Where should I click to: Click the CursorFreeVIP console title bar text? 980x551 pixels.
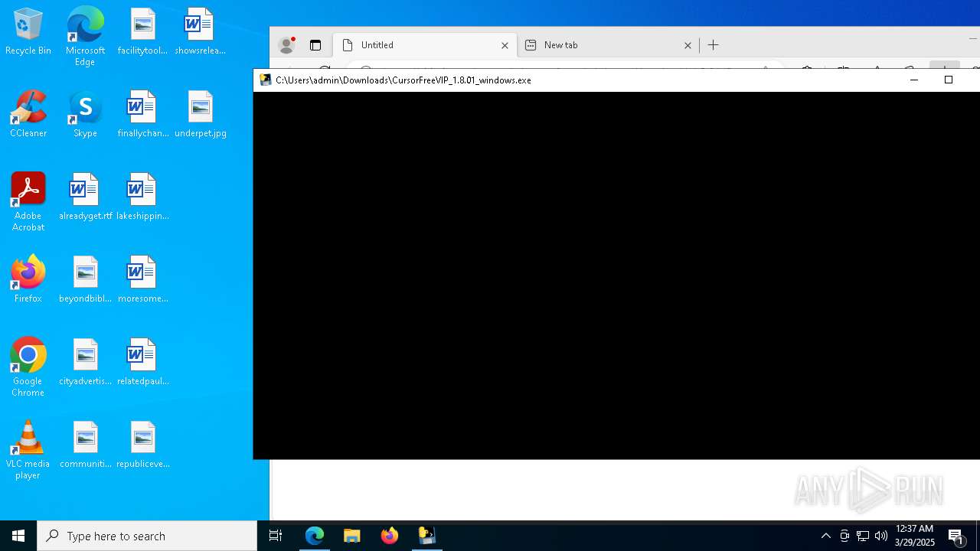403,80
